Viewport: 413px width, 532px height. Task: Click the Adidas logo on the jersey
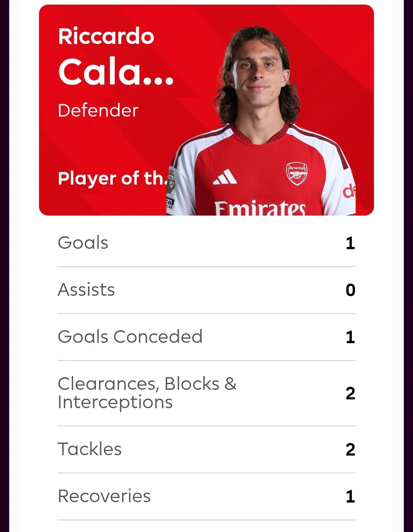tap(225, 177)
